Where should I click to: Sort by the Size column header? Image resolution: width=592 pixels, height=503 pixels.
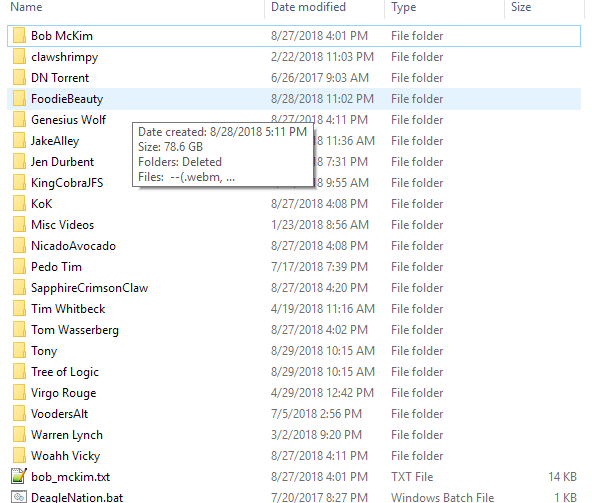point(521,7)
